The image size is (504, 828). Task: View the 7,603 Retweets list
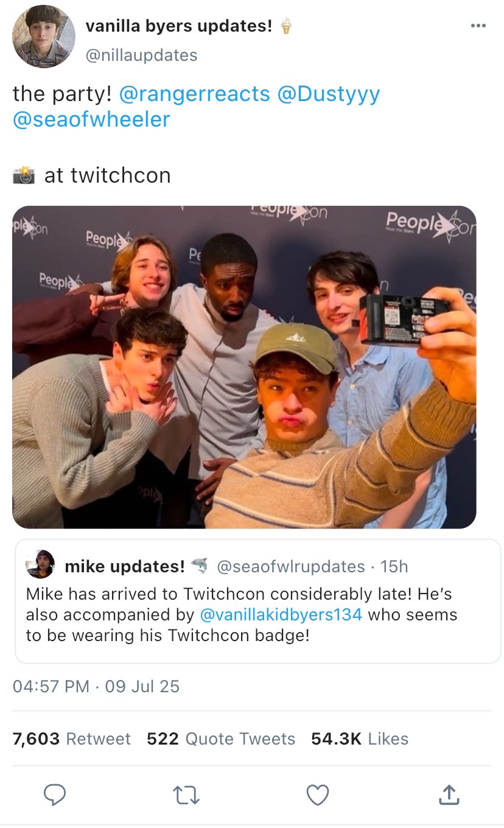[71, 739]
